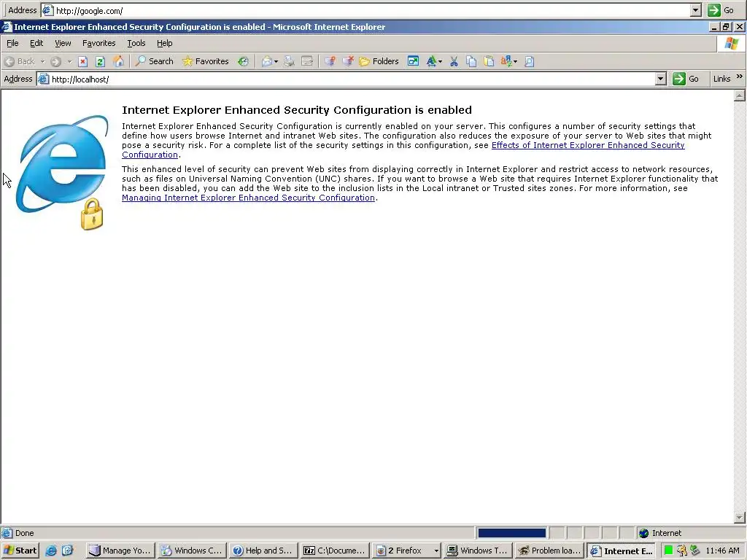Open the File menu
Screen dimensions: 747x560
tap(12, 43)
